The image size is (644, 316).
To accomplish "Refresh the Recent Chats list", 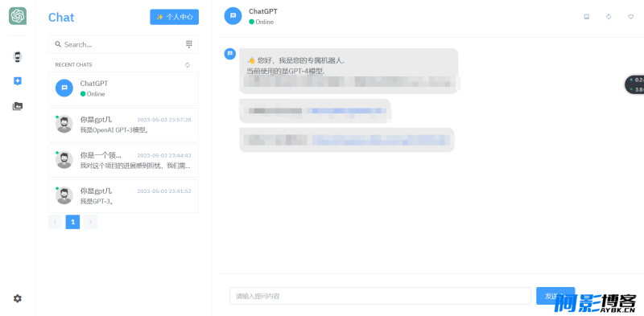I will (x=188, y=65).
